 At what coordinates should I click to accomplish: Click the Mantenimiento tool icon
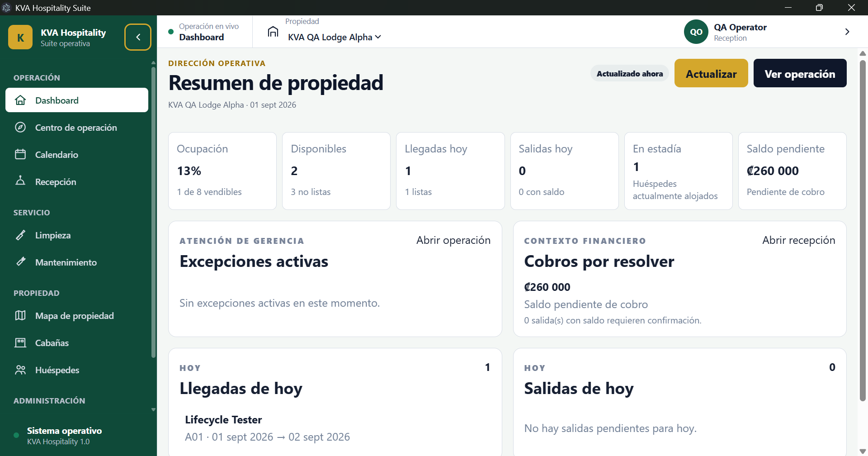[20, 261]
